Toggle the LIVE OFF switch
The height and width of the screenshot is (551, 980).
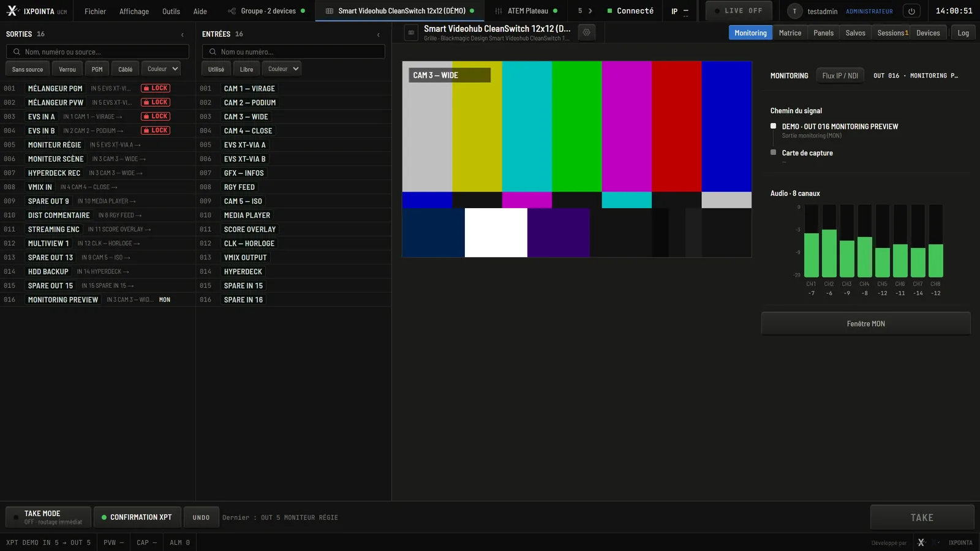click(738, 11)
